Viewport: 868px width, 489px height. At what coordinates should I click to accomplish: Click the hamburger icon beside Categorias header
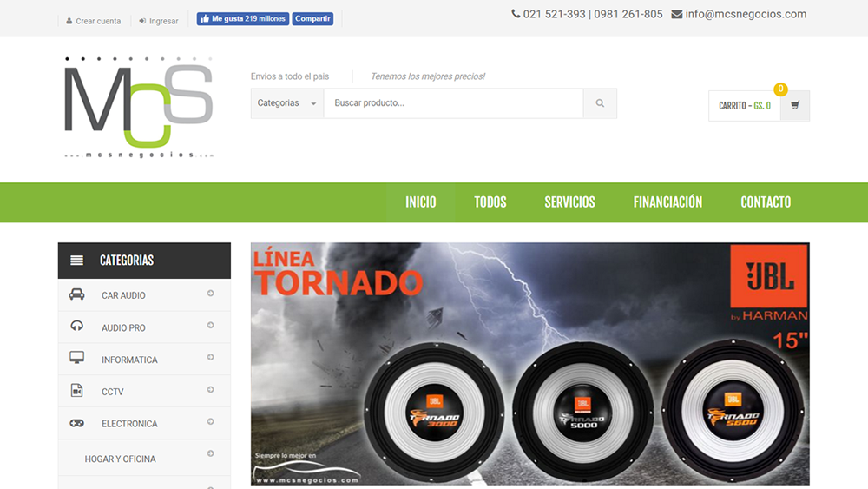(77, 261)
